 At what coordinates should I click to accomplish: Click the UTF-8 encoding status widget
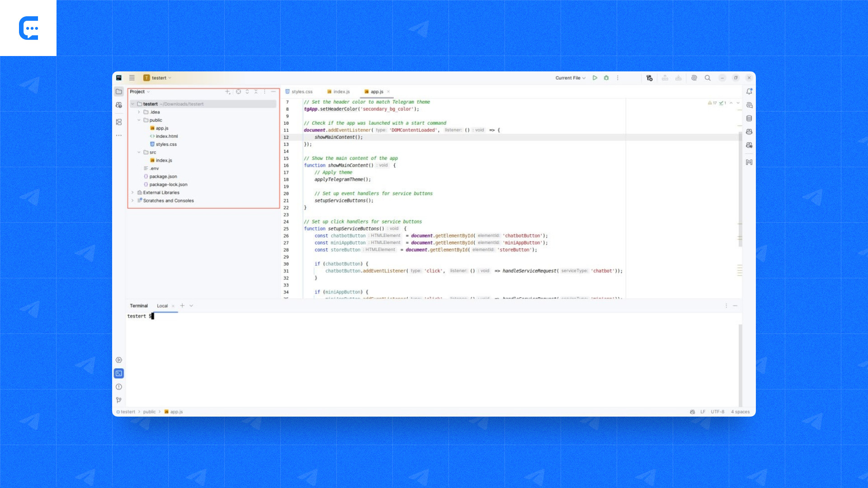(717, 412)
